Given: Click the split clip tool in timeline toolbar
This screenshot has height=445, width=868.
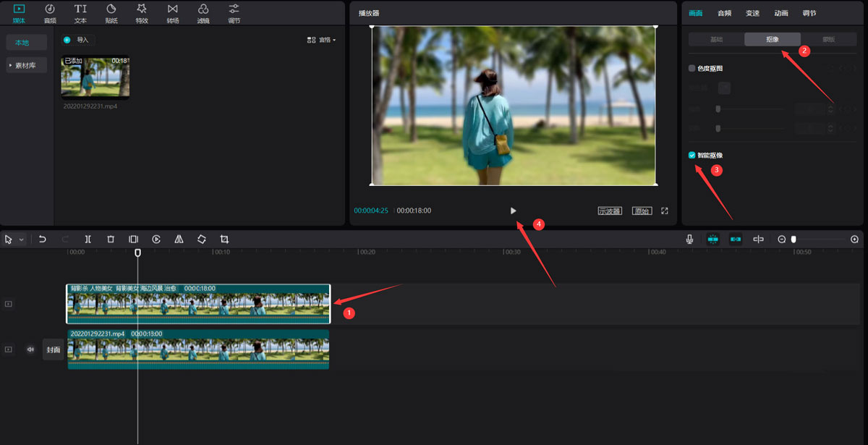Looking at the screenshot, I should [88, 239].
